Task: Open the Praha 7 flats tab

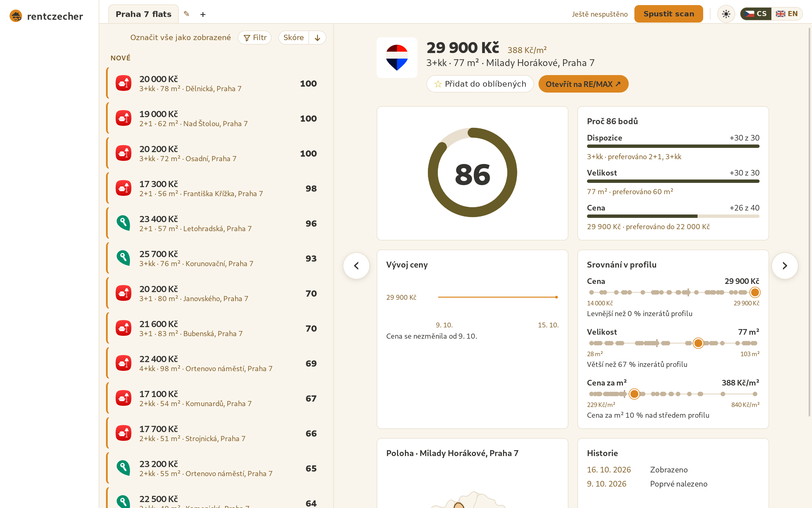Action: click(143, 14)
